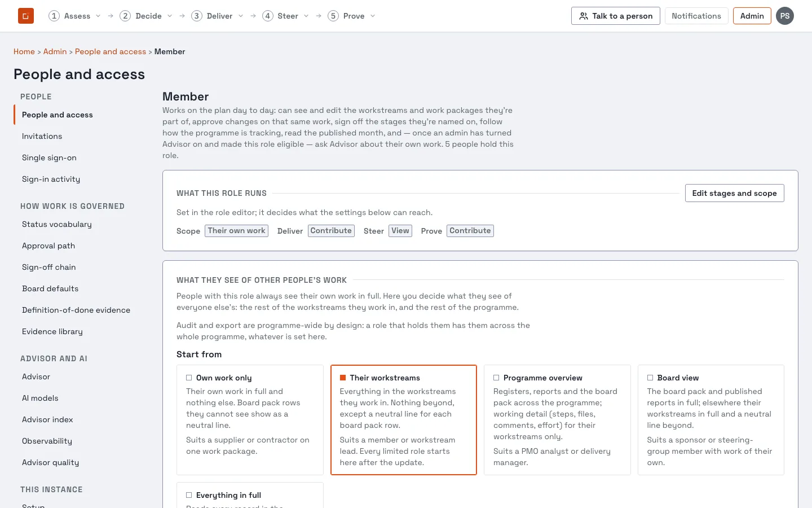The height and width of the screenshot is (508, 812).
Task: Open Status vocabulary page
Action: pos(56,224)
